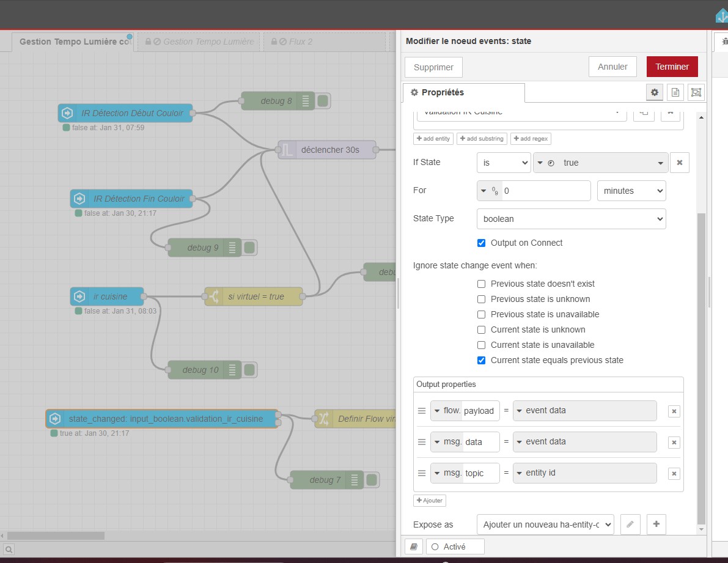Viewport: 728px width, 563px height.
Task: Click add entity button
Action: (x=433, y=138)
